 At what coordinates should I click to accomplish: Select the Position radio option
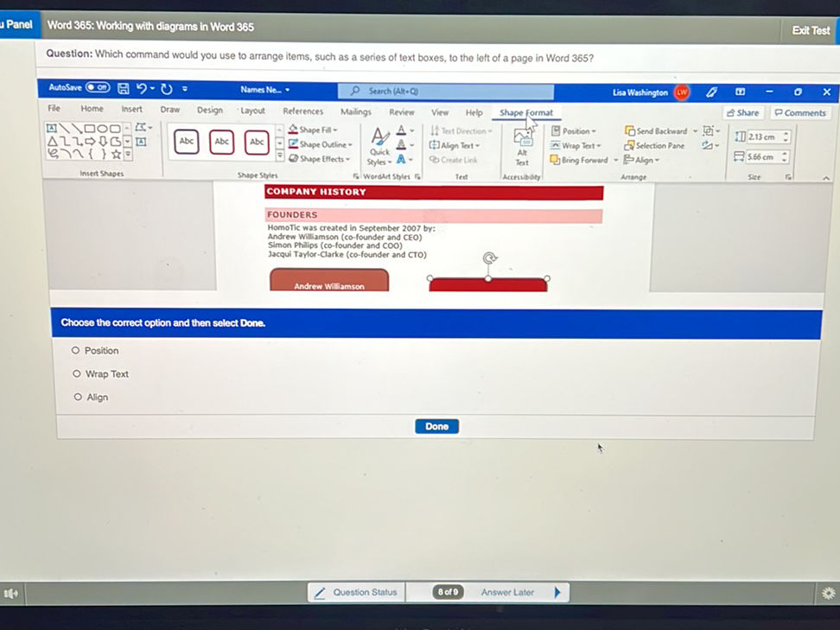[x=76, y=351]
